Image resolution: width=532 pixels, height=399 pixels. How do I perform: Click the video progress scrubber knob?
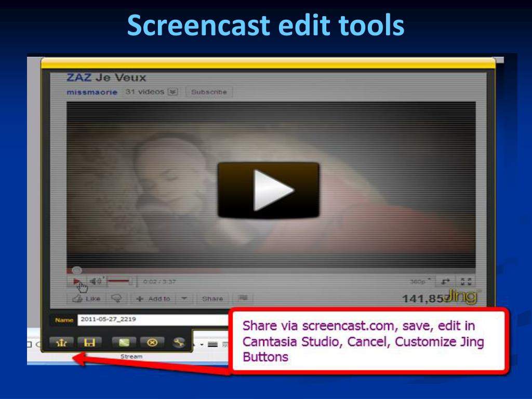coord(77,270)
